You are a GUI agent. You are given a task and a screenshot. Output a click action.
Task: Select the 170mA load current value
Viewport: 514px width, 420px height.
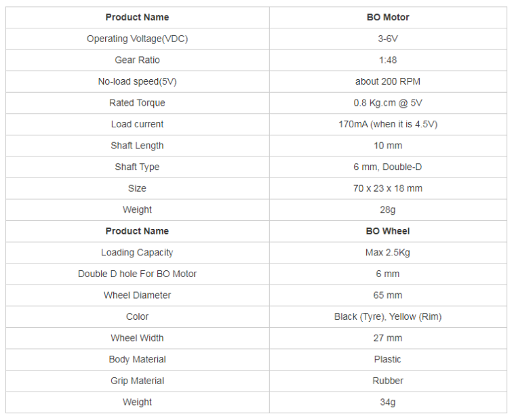tap(388, 124)
